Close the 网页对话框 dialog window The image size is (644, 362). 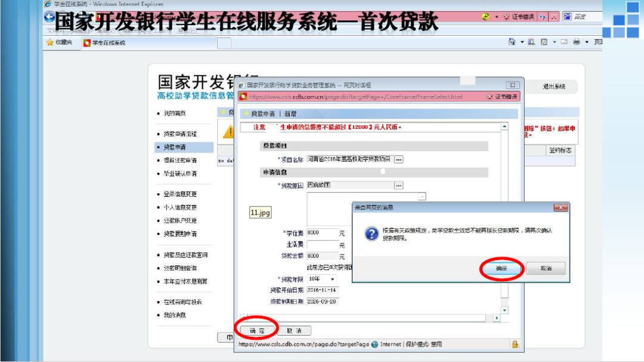[x=513, y=85]
